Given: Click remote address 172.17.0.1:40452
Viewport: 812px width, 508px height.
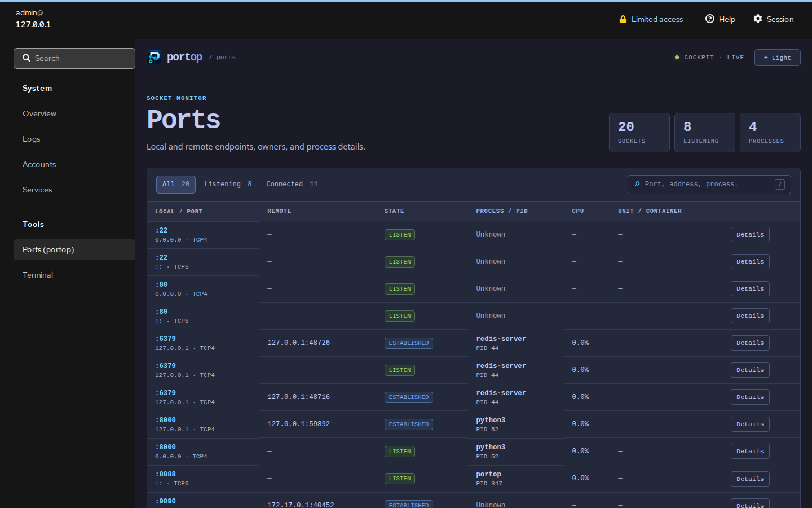Looking at the screenshot, I should [x=301, y=505].
